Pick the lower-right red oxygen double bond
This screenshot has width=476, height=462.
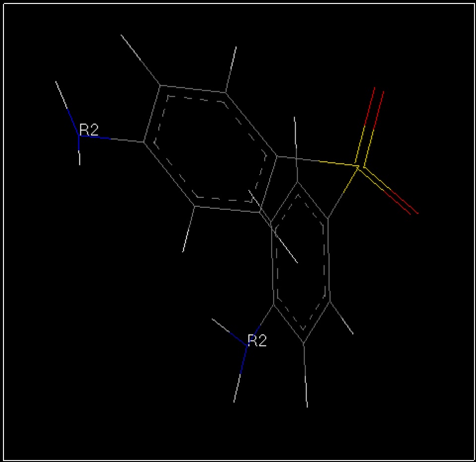[x=400, y=202]
